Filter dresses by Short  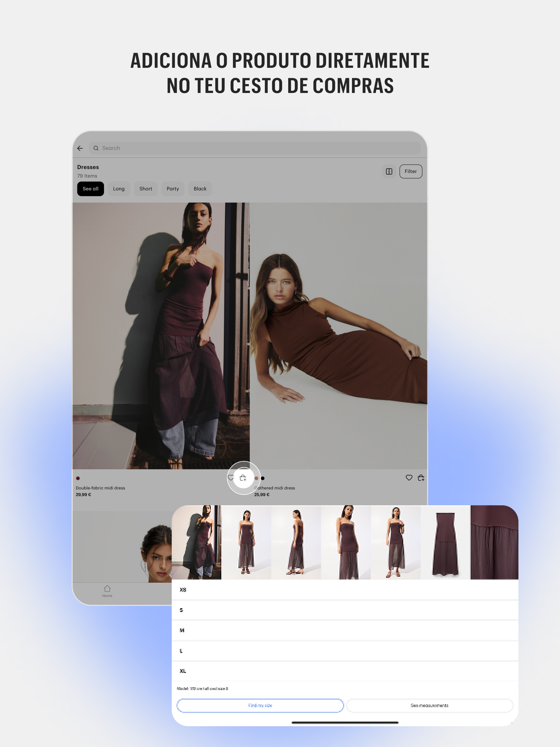[145, 189]
